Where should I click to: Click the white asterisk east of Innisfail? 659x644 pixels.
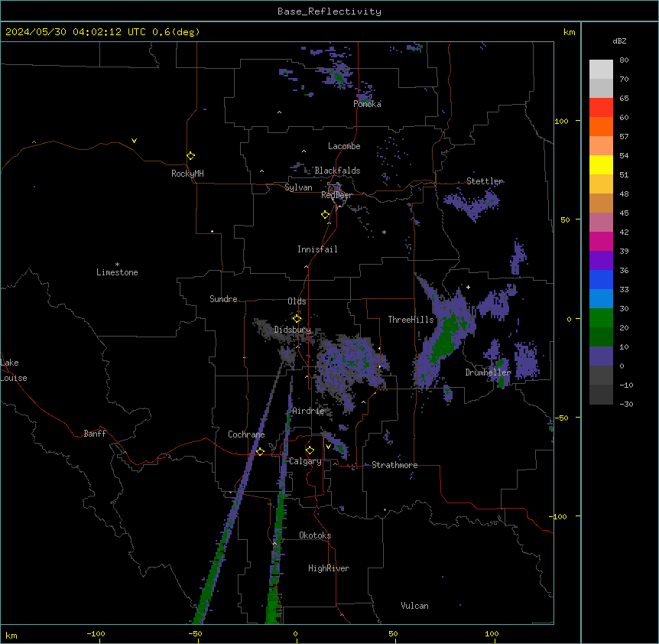(x=384, y=232)
